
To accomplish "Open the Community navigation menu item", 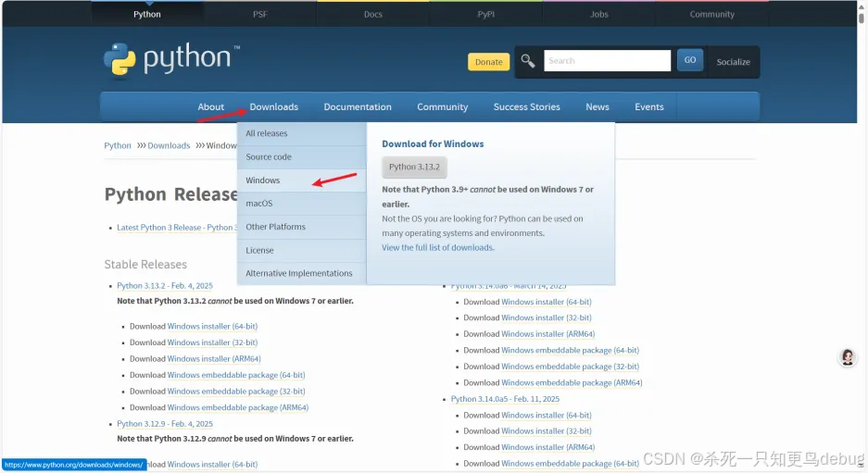I will pyautogui.click(x=442, y=106).
